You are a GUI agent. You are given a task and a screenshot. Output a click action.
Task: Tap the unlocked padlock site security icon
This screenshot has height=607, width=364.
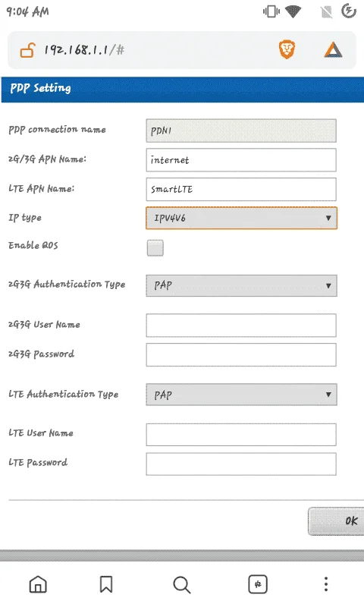click(27, 50)
